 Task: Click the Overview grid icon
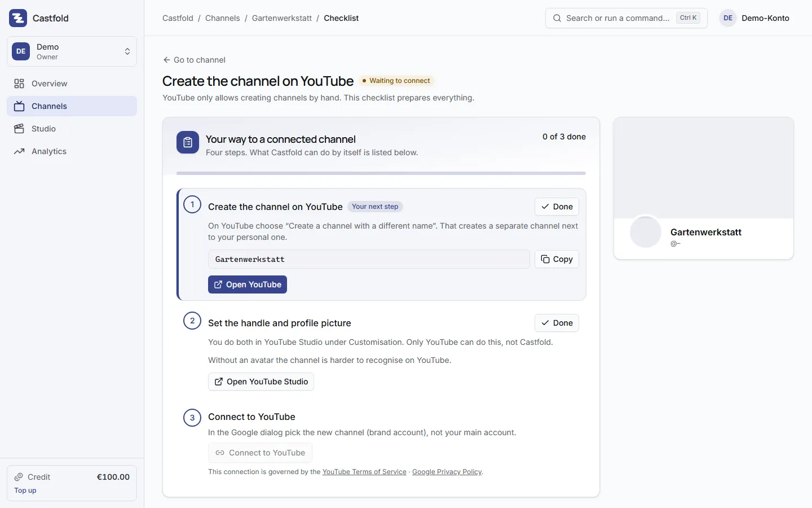pos(19,84)
